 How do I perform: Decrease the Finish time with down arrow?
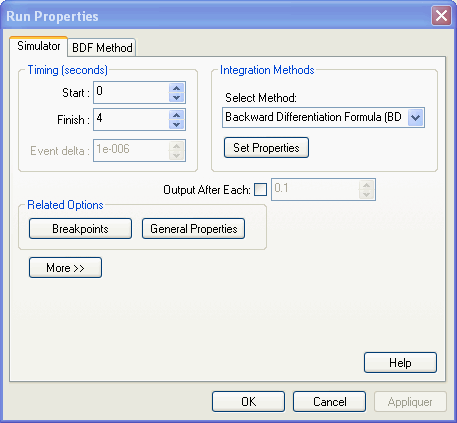176,124
